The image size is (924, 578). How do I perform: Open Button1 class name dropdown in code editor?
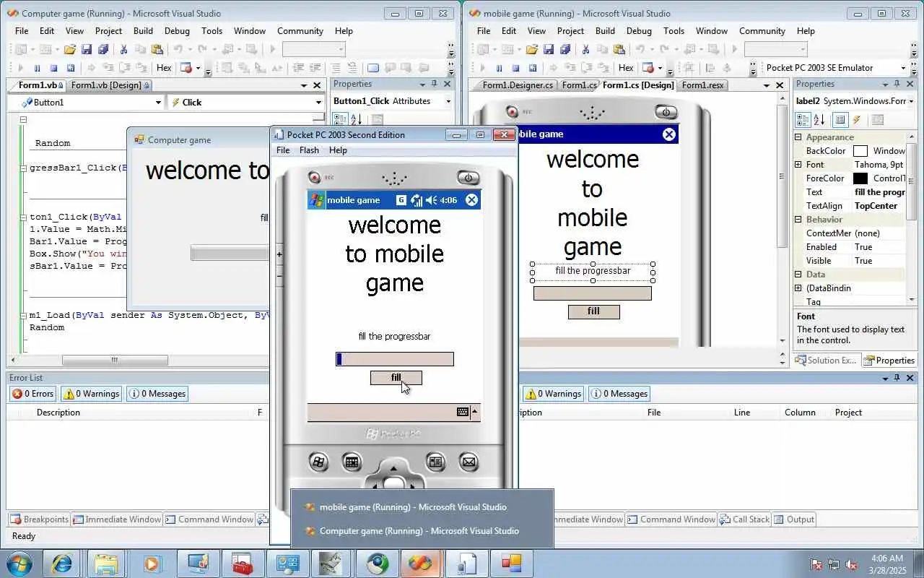click(158, 103)
